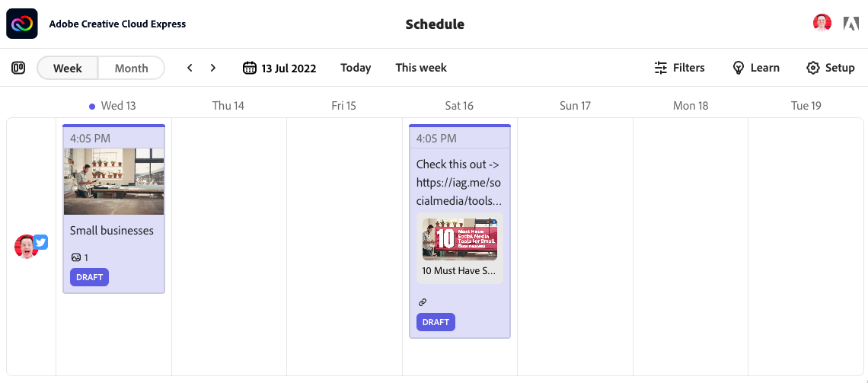Switch to Month view
The height and width of the screenshot is (383, 868).
point(131,68)
